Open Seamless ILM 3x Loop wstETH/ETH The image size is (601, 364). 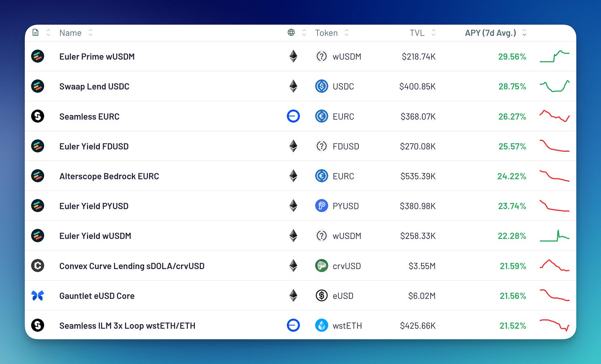pos(127,326)
